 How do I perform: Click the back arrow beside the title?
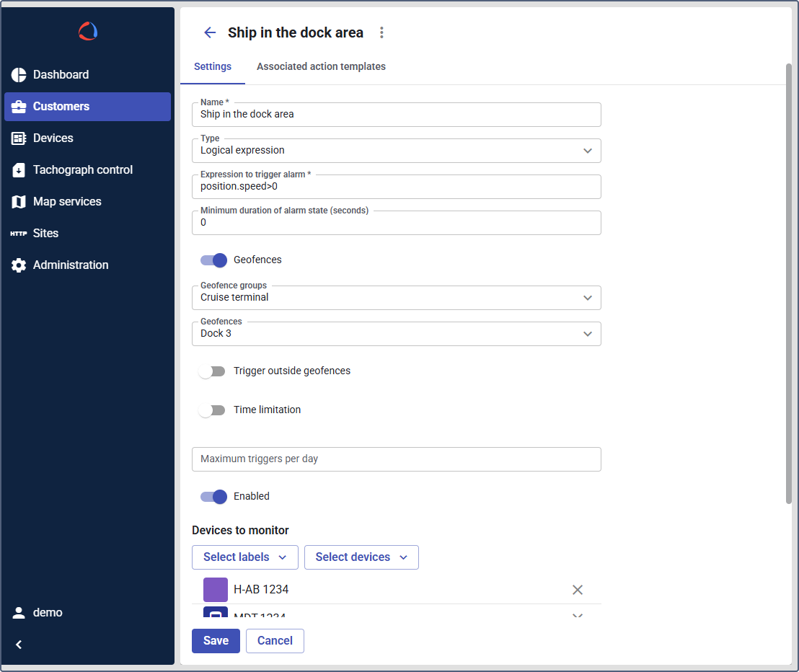click(210, 32)
